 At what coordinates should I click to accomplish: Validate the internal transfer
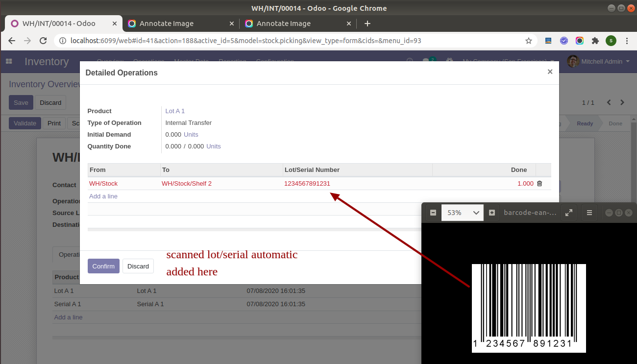[x=25, y=123]
